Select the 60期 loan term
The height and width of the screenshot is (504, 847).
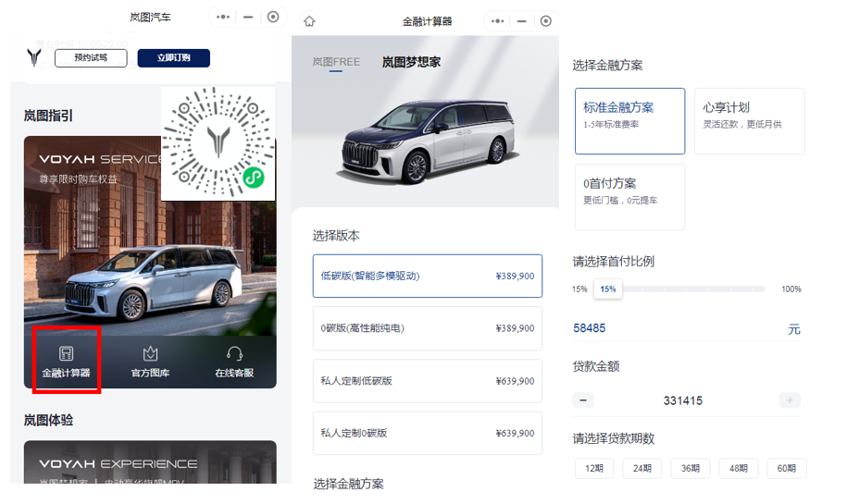click(x=787, y=468)
